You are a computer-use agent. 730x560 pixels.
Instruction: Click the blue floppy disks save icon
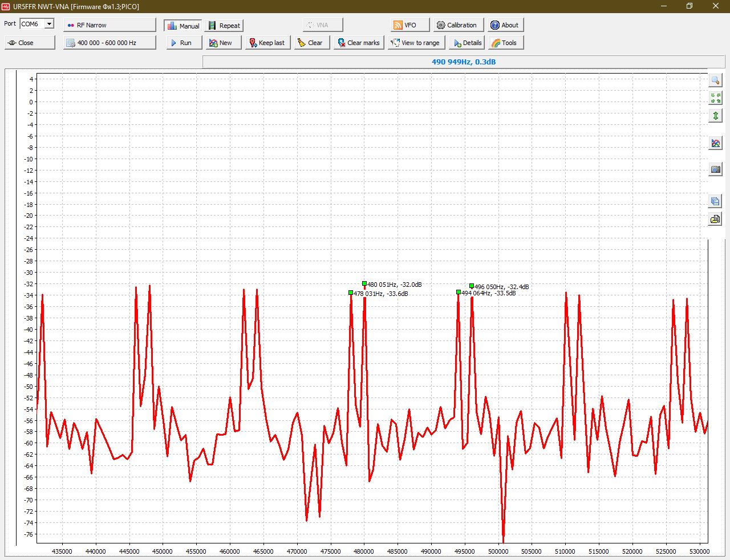pos(715,201)
